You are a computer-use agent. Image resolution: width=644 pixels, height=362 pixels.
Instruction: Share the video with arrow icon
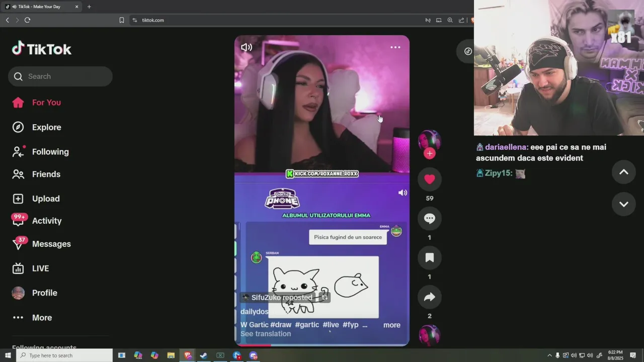(x=429, y=297)
